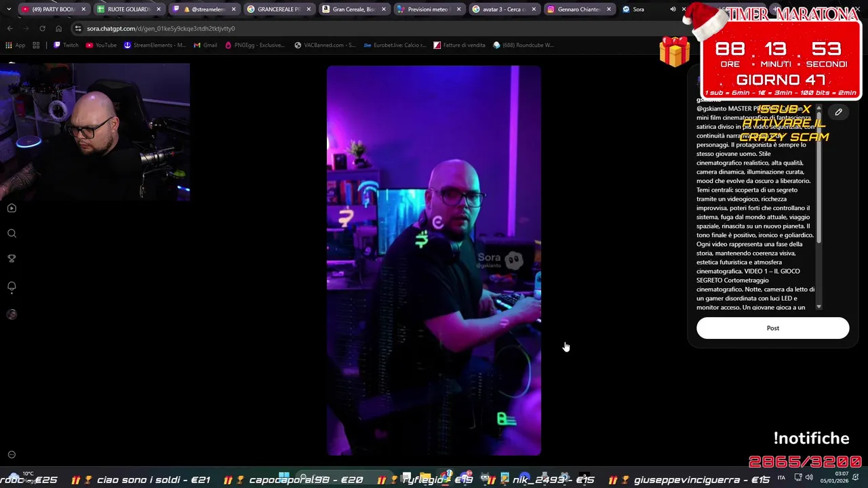
Task: Click the browser back arrow
Action: [9, 28]
